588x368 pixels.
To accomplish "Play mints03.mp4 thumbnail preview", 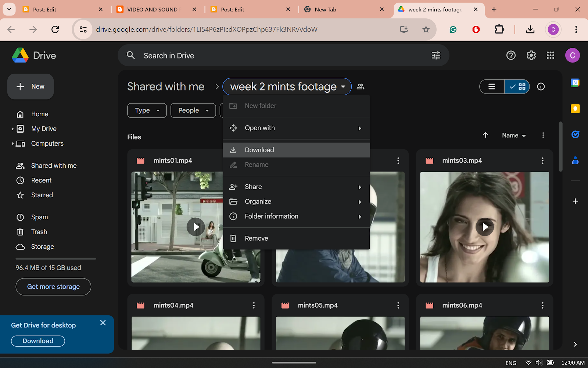I will 485,227.
